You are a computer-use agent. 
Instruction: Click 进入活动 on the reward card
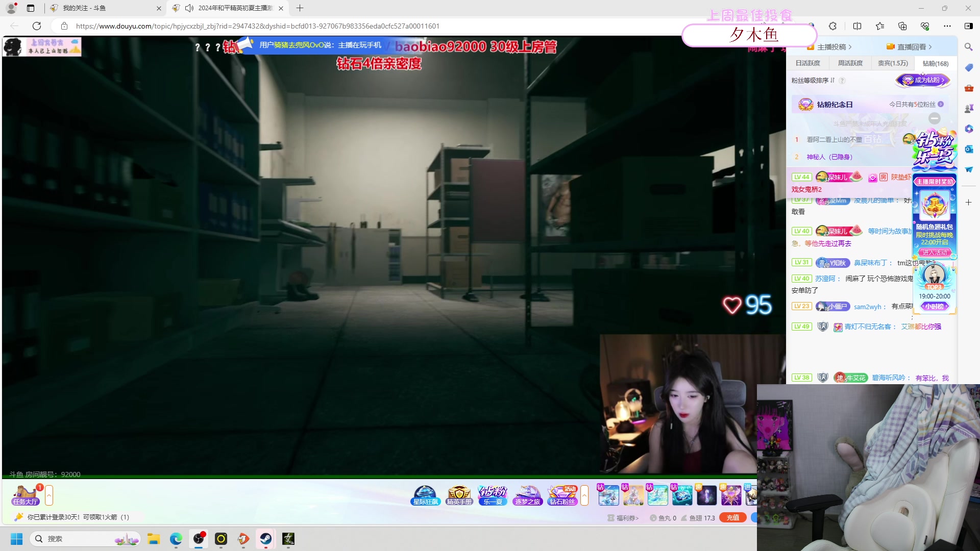[x=935, y=253]
